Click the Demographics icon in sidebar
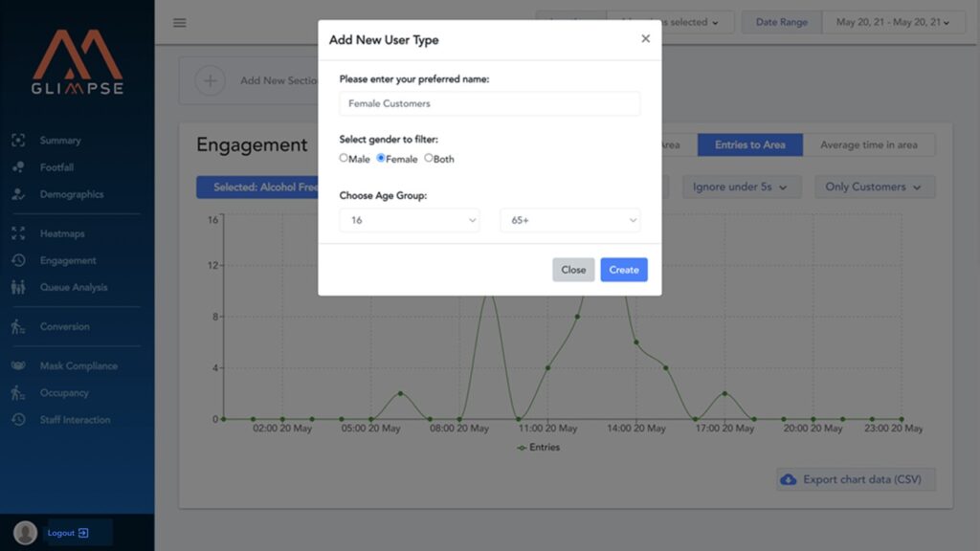The width and height of the screenshot is (980, 551). tap(18, 194)
